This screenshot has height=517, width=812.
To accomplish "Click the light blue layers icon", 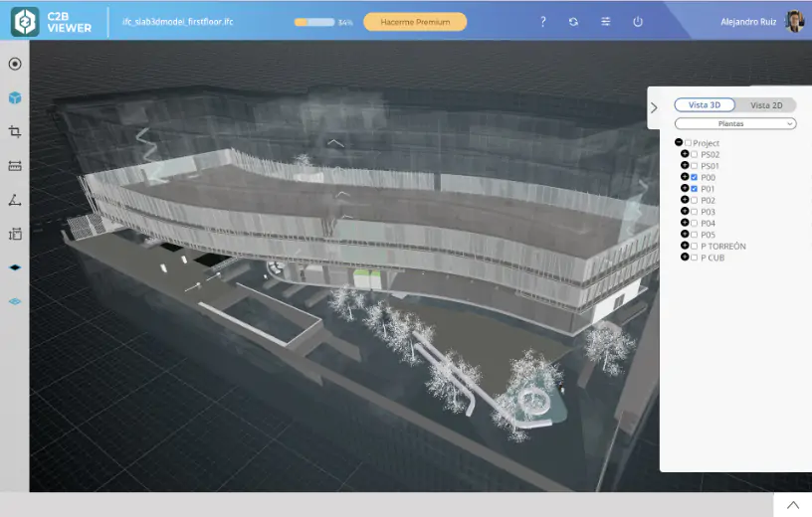I will 15,301.
